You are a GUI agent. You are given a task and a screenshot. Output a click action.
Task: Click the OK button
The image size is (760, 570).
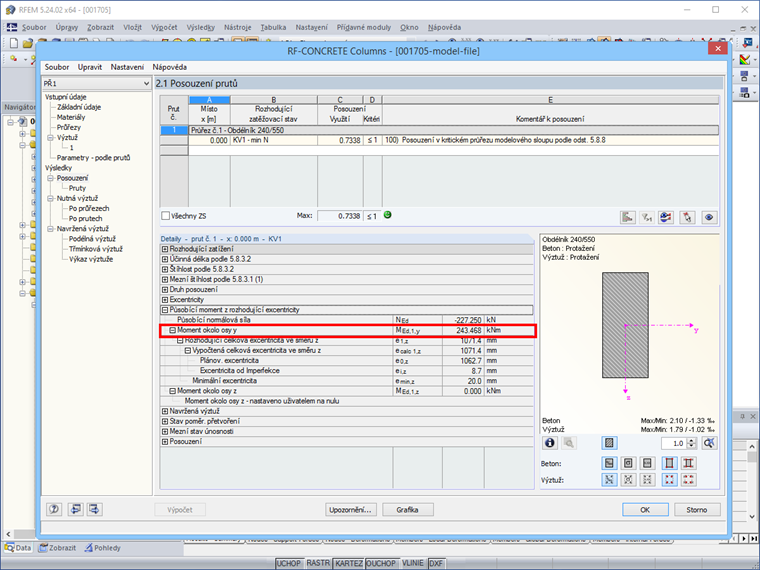point(645,509)
